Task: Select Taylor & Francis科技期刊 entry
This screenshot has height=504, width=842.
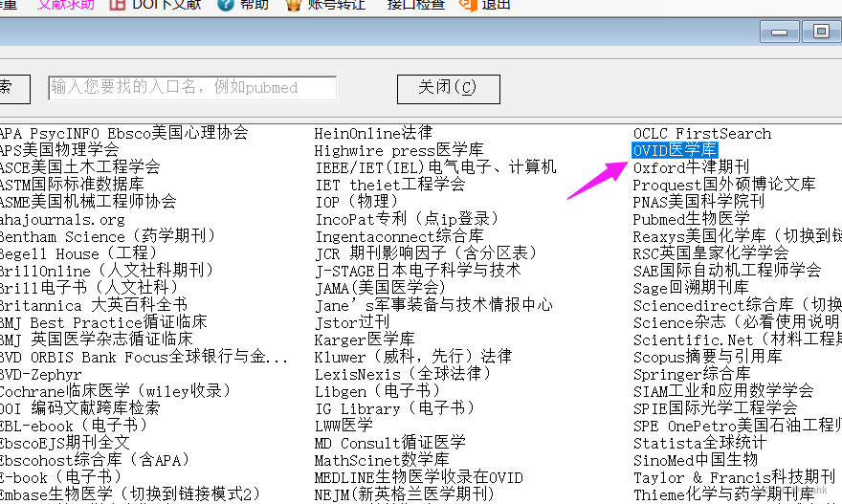Action: pos(734,477)
